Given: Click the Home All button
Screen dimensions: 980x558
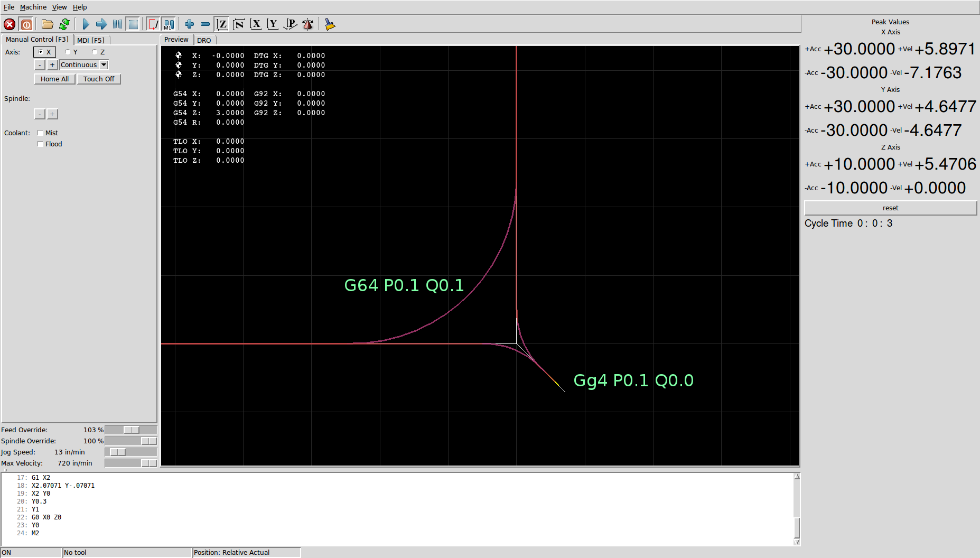Looking at the screenshot, I should [54, 79].
